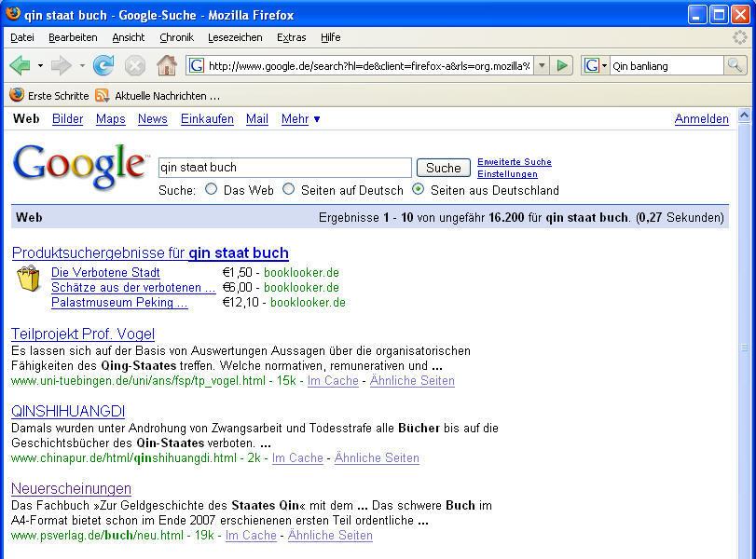Click the www.chinapur.de result URL text
Image resolution: width=756 pixels, height=559 pixels.
[124, 457]
